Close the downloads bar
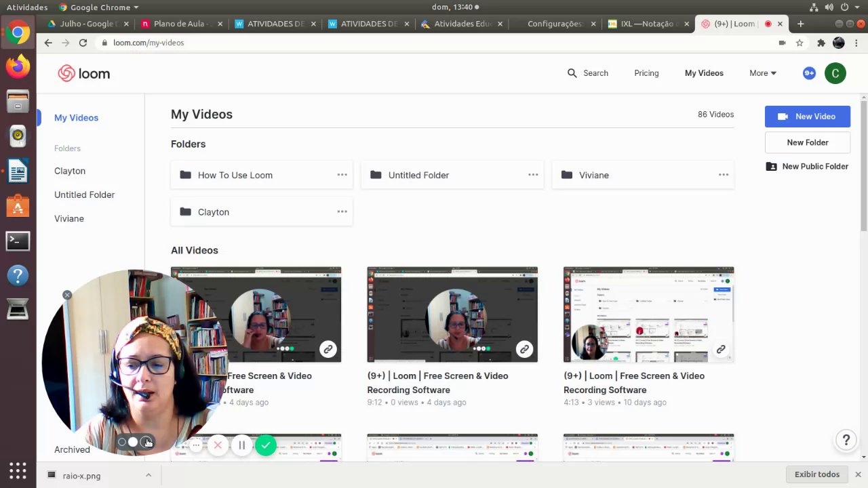This screenshot has height=488, width=868. tap(858, 474)
